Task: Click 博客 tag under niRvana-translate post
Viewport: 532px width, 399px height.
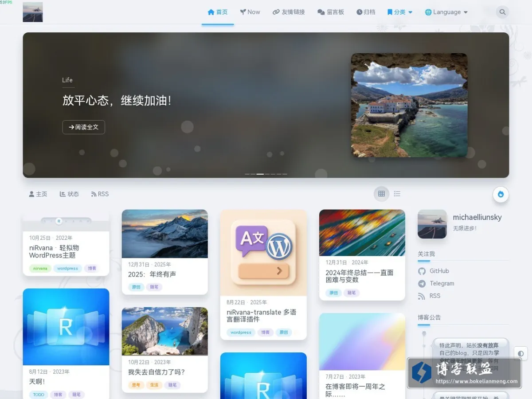Action: click(x=265, y=332)
